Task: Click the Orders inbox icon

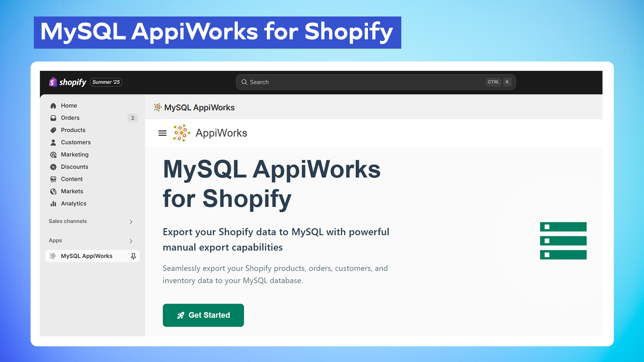Action: tap(53, 118)
